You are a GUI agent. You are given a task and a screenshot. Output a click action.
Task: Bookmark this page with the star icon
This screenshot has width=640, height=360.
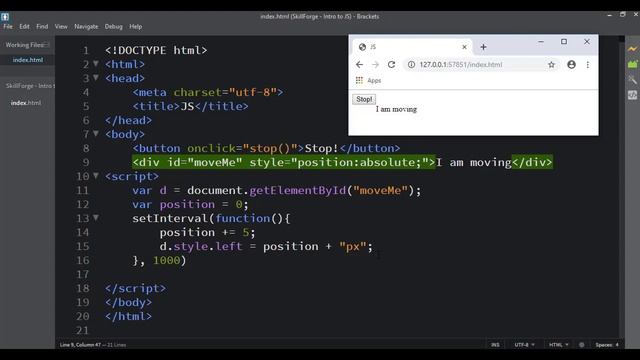pyautogui.click(x=551, y=64)
